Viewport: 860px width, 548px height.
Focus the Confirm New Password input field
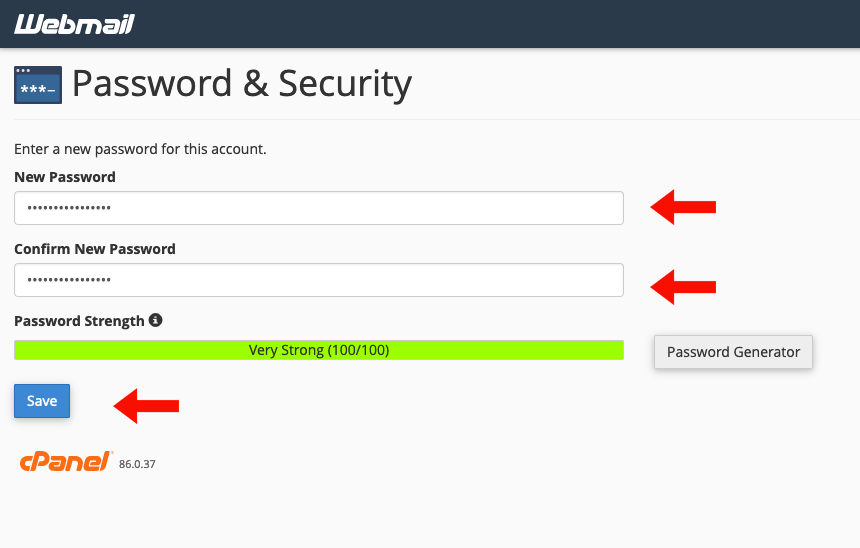click(x=319, y=280)
